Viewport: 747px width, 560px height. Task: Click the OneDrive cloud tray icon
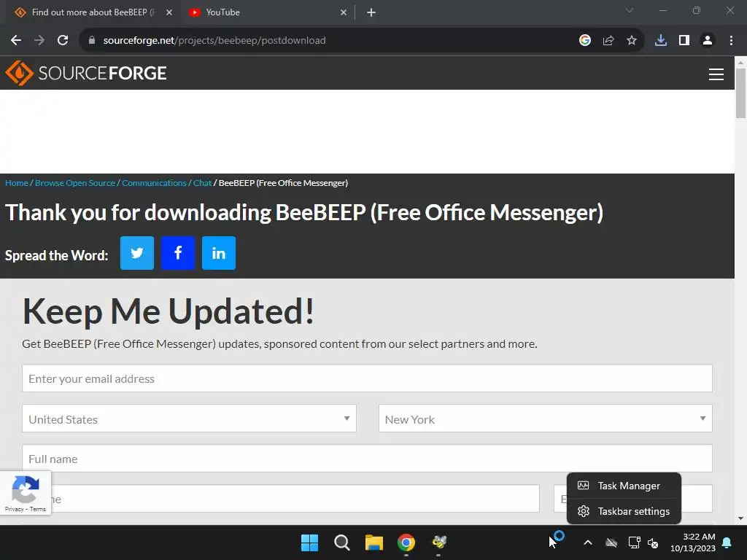click(x=611, y=542)
